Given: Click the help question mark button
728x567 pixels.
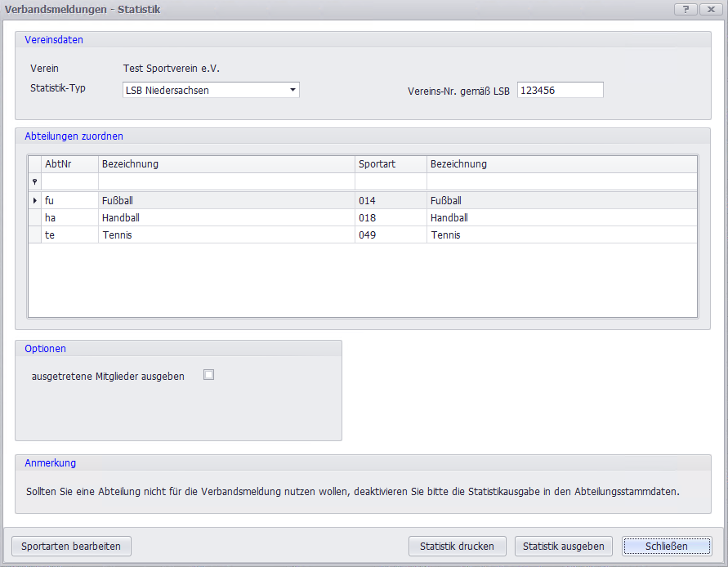Looking at the screenshot, I should click(x=685, y=9).
